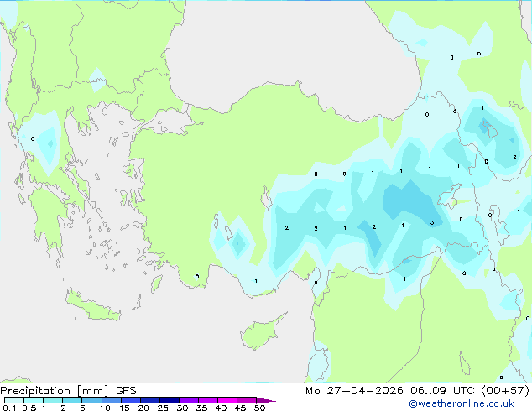532x411 pixels.
Task: Pick the 5–10 mm light blue swatch
Action: click(x=91, y=400)
